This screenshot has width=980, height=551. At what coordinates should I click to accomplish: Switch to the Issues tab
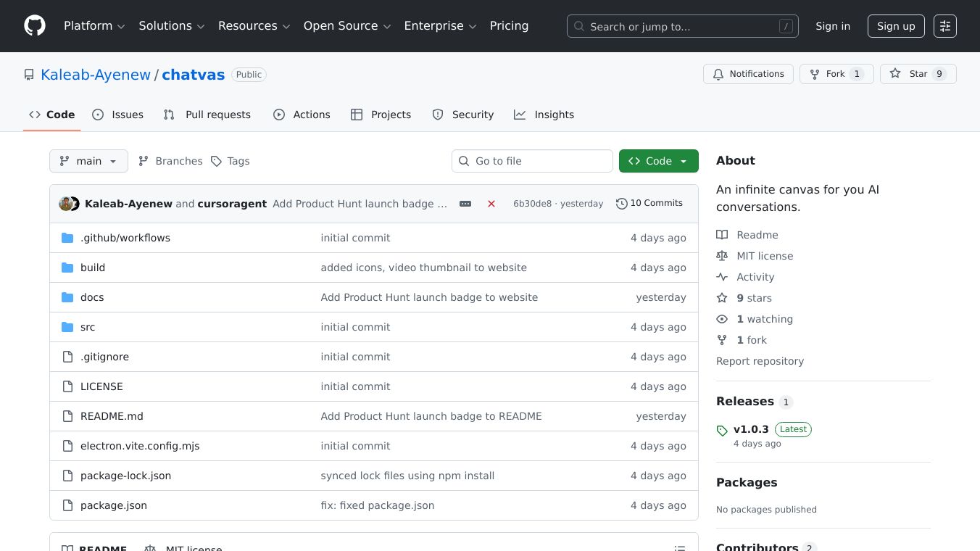pyautogui.click(x=118, y=115)
